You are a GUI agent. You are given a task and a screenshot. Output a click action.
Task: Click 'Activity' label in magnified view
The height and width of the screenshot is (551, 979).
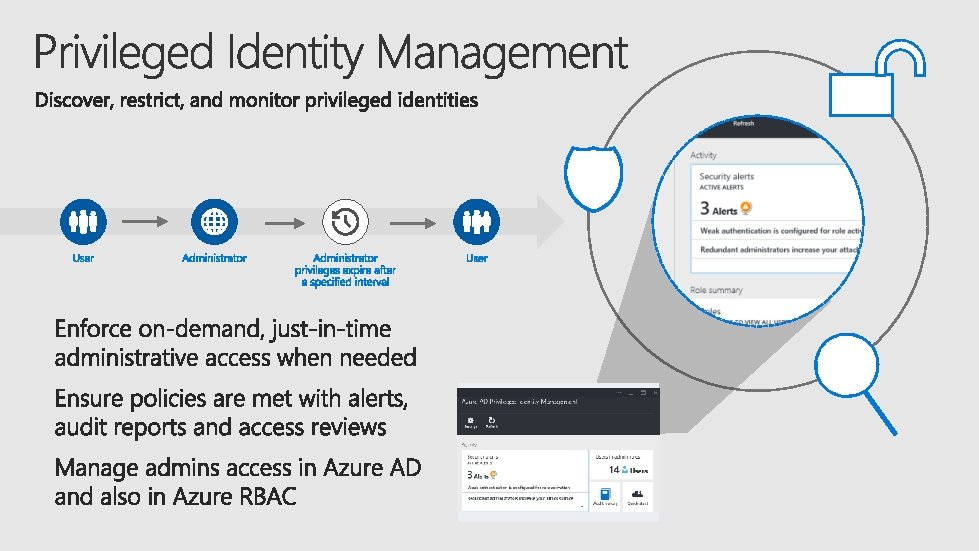tap(703, 155)
